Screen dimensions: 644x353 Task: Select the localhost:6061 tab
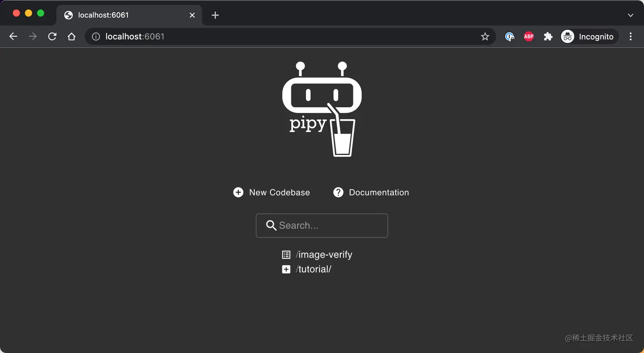[129, 15]
